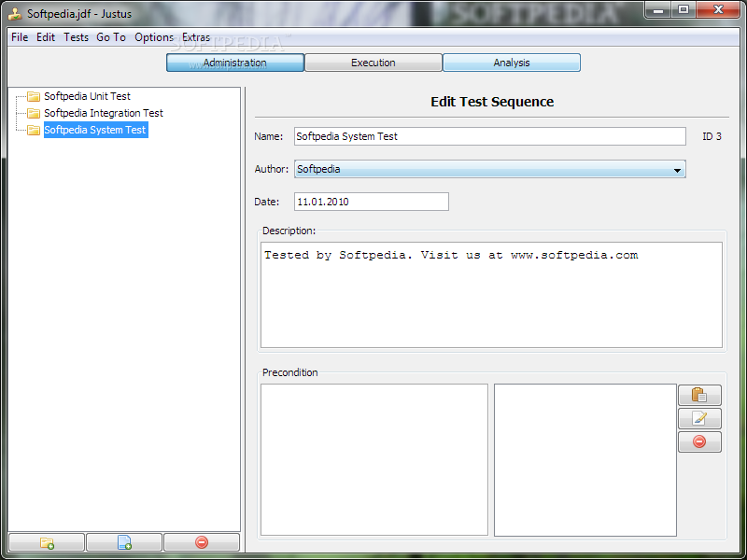Viewport: 747px width, 560px height.
Task: Open the Author dropdown arrow
Action: click(x=677, y=170)
